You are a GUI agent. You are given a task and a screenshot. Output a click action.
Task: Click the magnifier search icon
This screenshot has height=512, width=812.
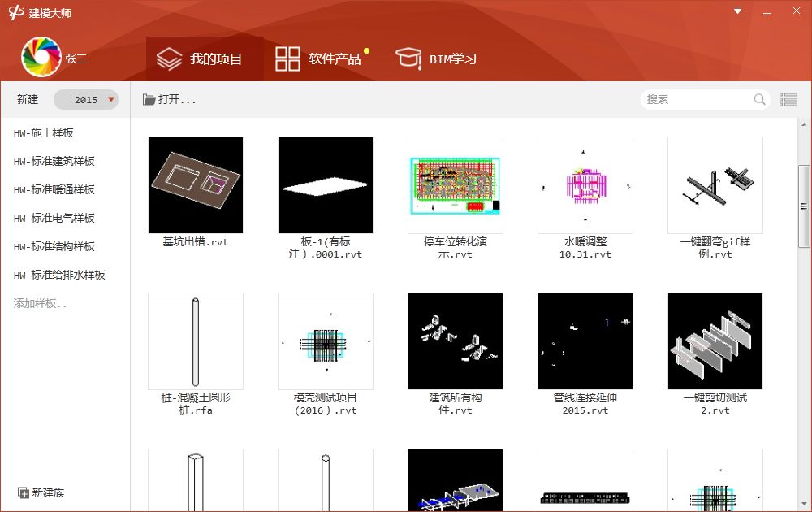point(759,99)
